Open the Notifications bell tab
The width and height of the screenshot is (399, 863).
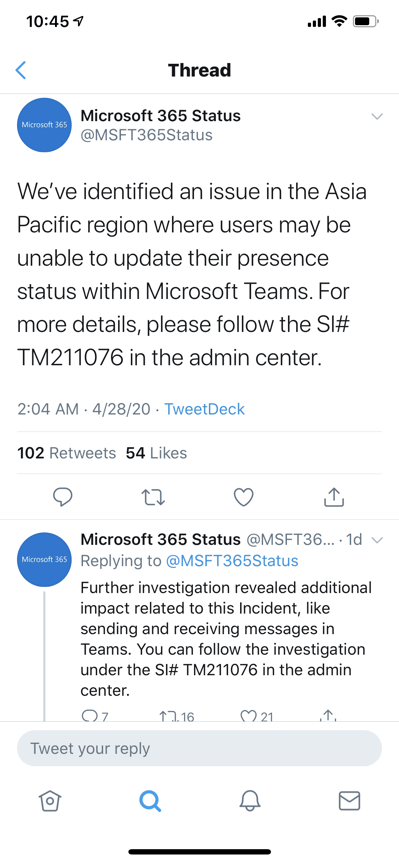(x=249, y=801)
